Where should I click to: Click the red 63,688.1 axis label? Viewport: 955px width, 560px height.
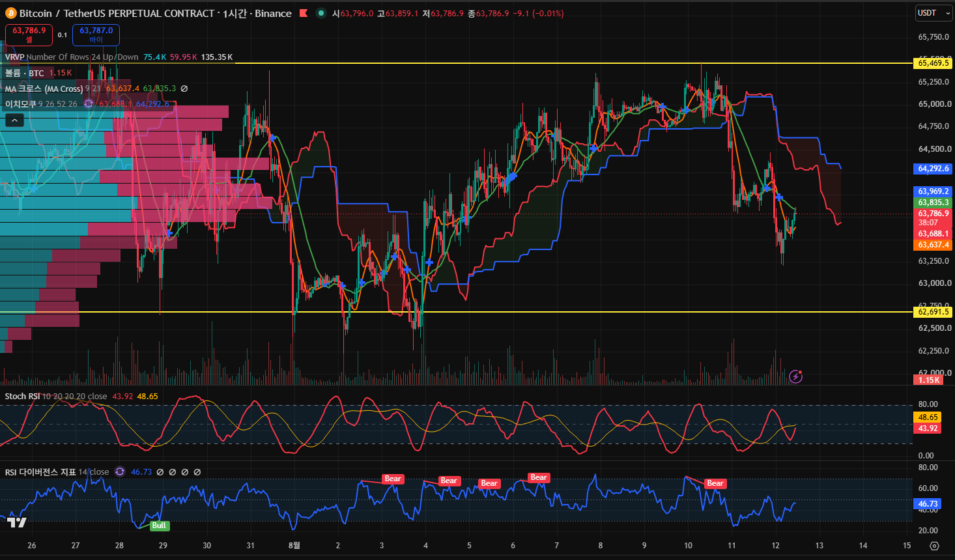pyautogui.click(x=934, y=234)
